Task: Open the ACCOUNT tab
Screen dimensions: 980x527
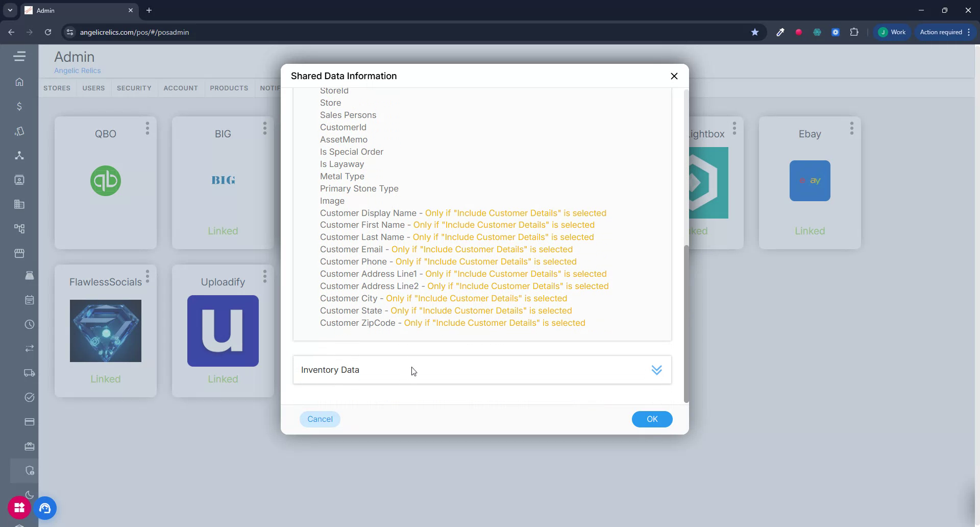Action: [x=181, y=88]
